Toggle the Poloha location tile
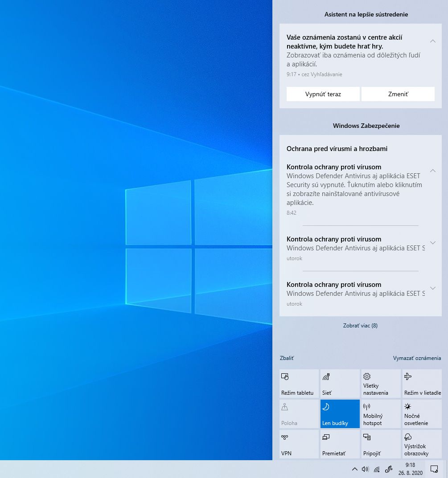 (x=299, y=414)
